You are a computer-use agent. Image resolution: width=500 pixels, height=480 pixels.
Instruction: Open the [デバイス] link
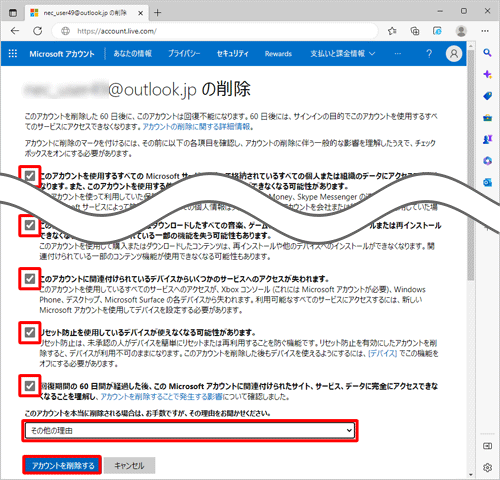tap(382, 353)
